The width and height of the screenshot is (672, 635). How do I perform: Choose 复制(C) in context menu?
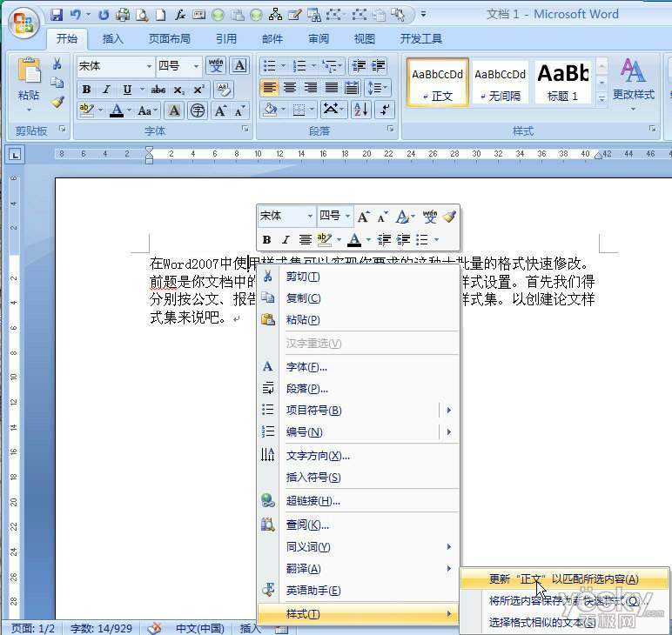pyautogui.click(x=359, y=298)
